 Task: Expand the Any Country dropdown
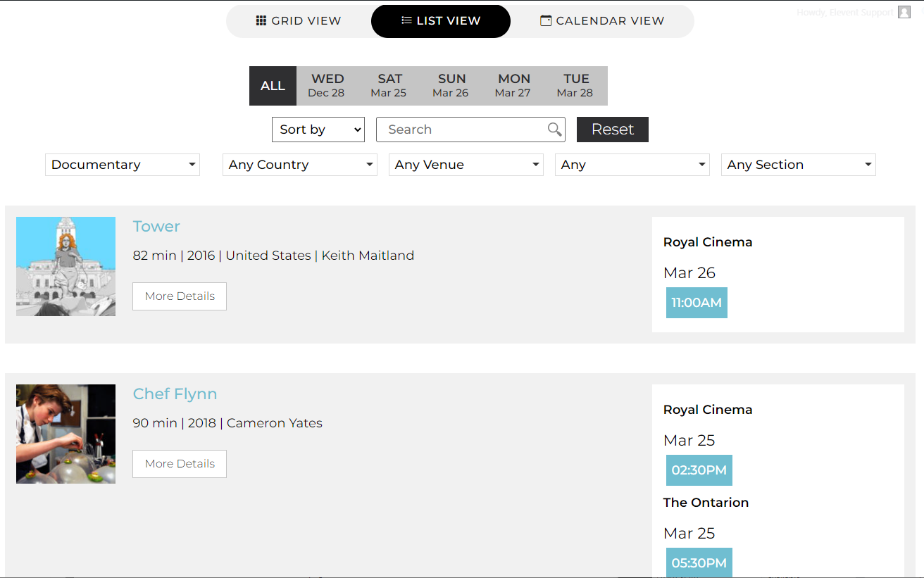tap(300, 165)
